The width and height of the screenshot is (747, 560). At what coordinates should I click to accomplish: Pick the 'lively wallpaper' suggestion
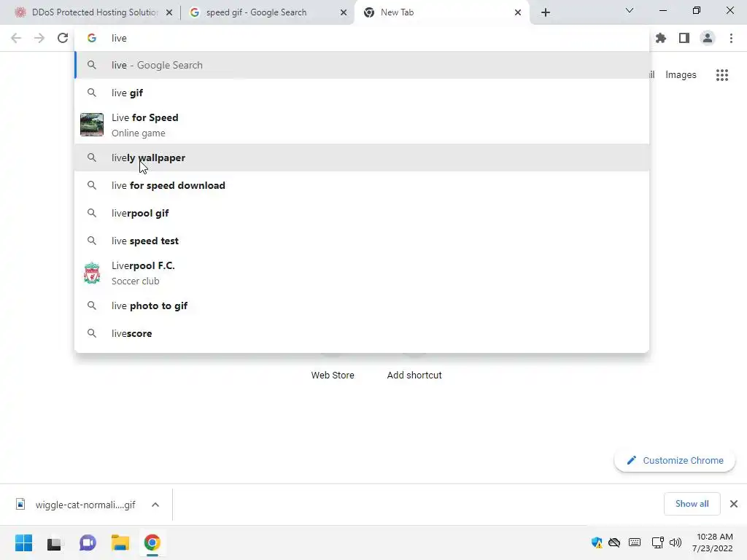tap(362, 157)
